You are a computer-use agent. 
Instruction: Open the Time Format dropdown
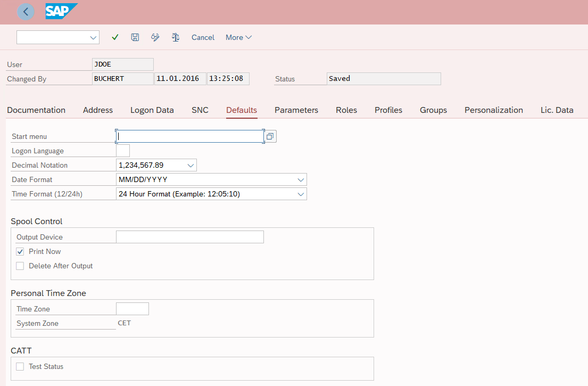pyautogui.click(x=300, y=194)
